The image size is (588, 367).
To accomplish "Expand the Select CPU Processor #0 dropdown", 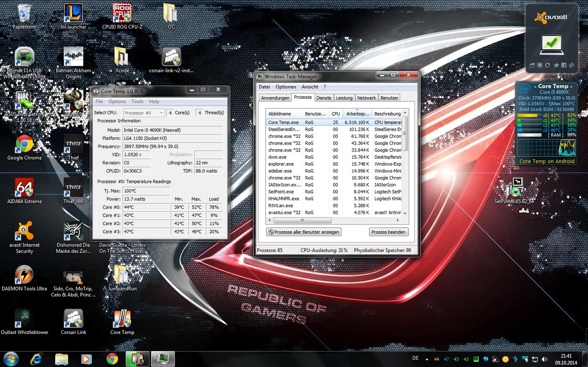I will 144,113.
